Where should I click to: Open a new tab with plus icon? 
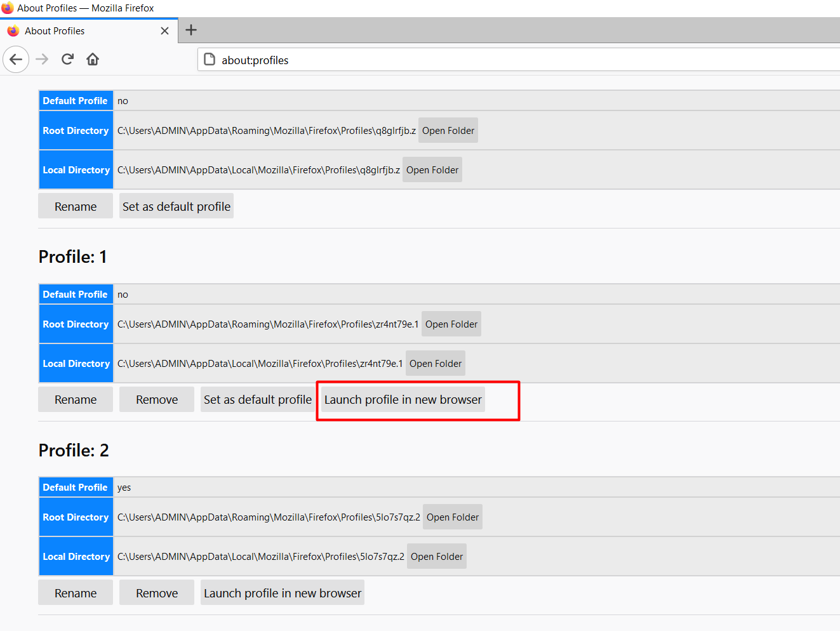(x=191, y=30)
